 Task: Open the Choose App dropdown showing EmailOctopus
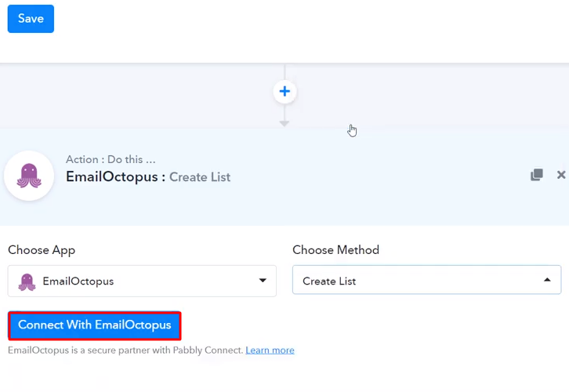(142, 281)
